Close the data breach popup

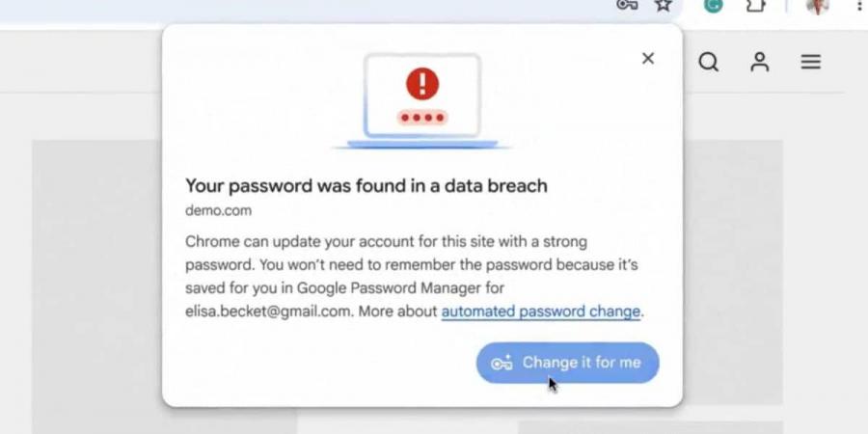pos(648,58)
